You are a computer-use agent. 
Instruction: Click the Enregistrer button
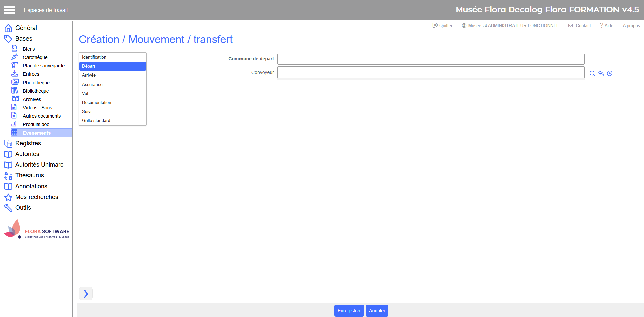(x=349, y=311)
